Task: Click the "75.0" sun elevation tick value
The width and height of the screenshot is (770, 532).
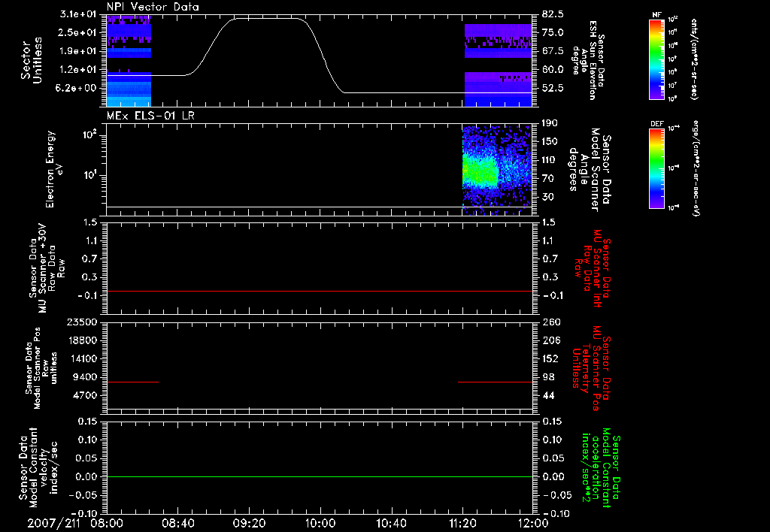Action: pos(553,32)
